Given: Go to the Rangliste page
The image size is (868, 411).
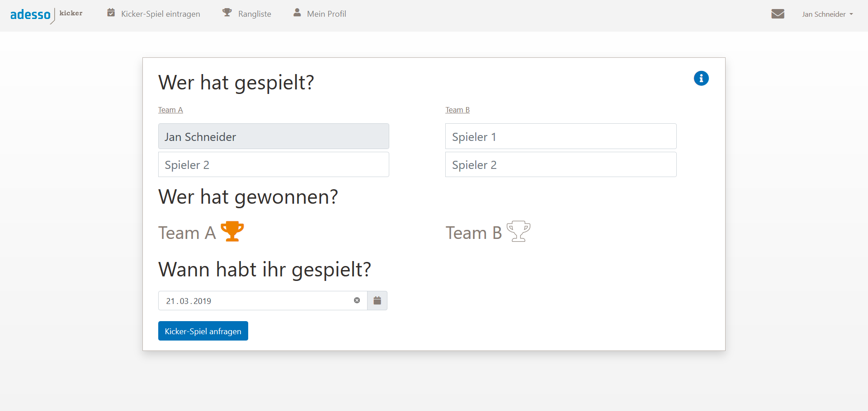Looking at the screenshot, I should (255, 14).
